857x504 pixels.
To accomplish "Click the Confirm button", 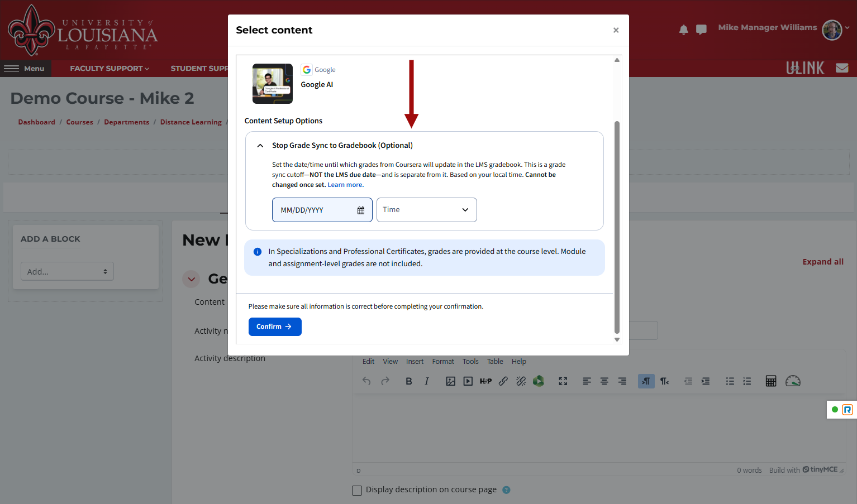I will click(x=275, y=327).
